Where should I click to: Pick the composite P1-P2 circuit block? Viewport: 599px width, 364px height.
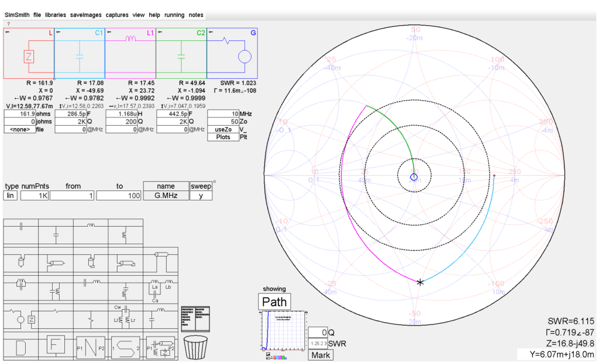click(160, 348)
